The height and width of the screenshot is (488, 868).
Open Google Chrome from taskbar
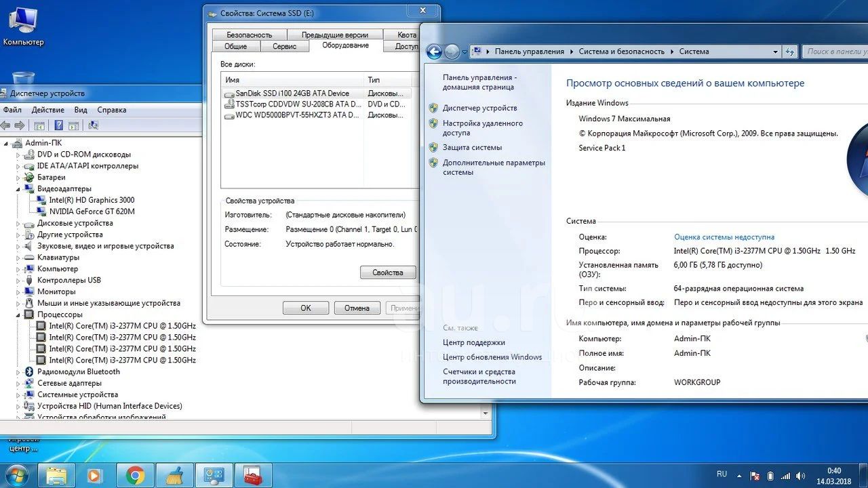(135, 475)
